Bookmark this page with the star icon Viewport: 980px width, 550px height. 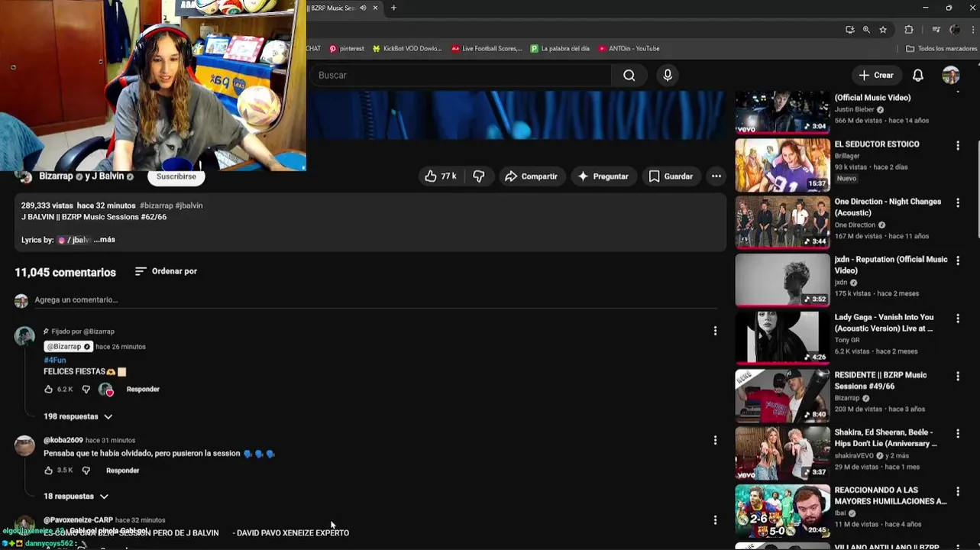point(883,30)
